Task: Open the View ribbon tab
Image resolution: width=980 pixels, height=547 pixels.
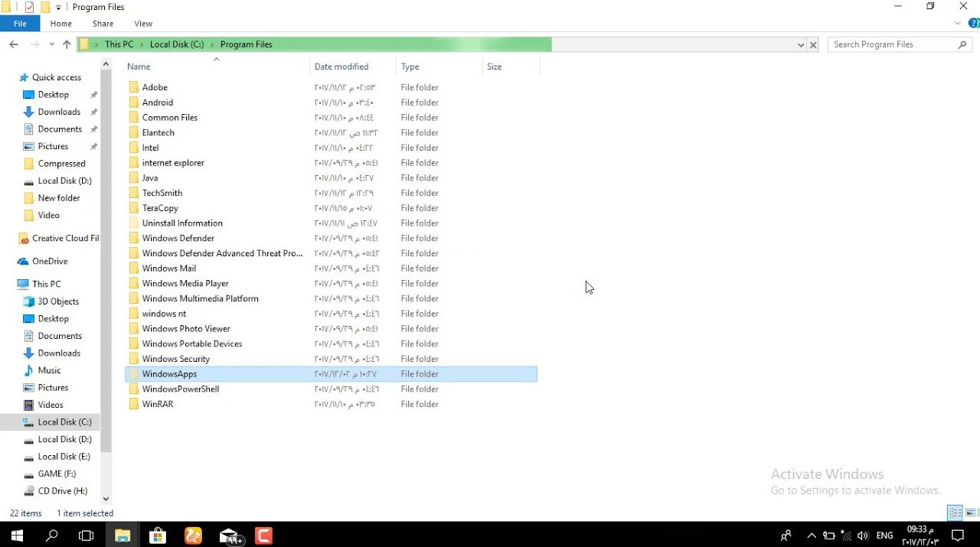Action: pos(143,24)
